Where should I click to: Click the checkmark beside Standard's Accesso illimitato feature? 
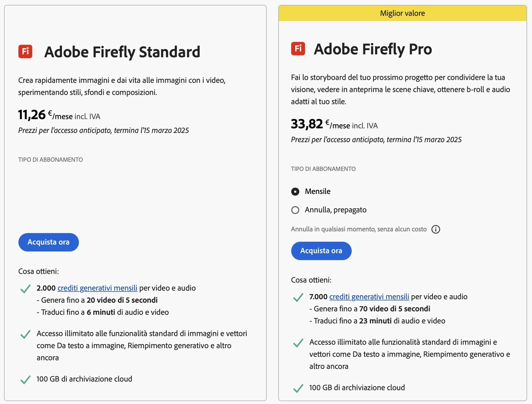pyautogui.click(x=25, y=334)
